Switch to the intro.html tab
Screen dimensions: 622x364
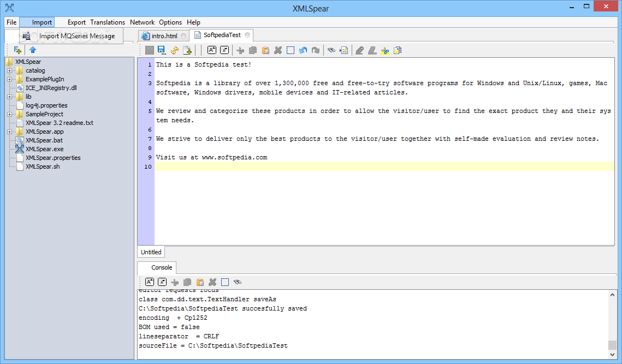click(x=164, y=36)
